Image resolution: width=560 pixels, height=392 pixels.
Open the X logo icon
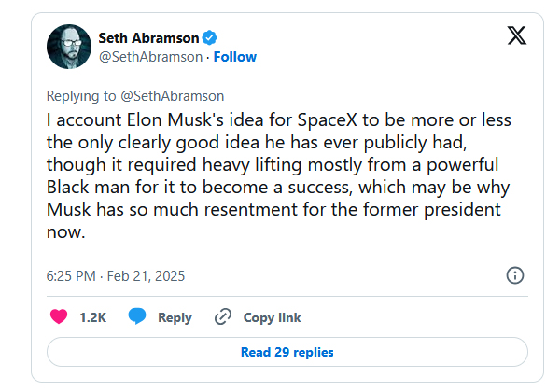tap(516, 36)
